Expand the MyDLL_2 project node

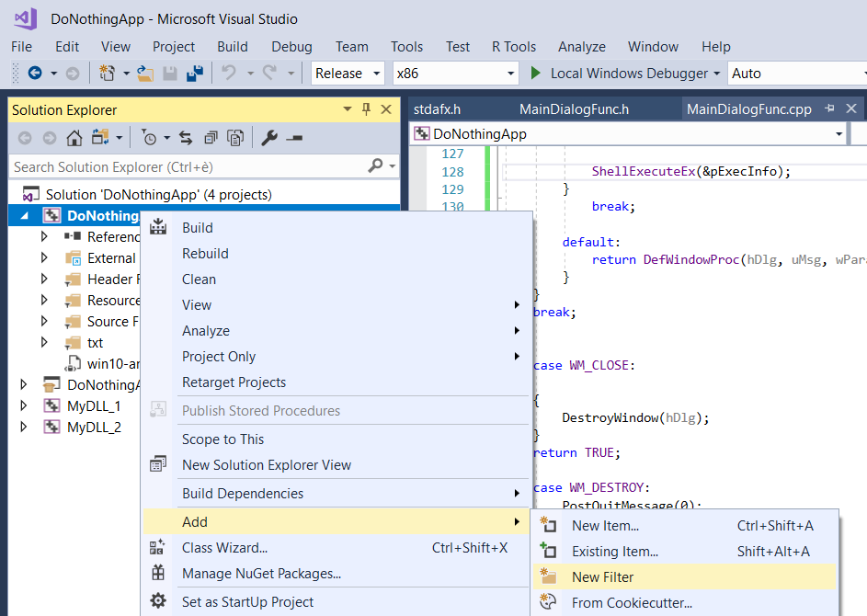[x=24, y=427]
